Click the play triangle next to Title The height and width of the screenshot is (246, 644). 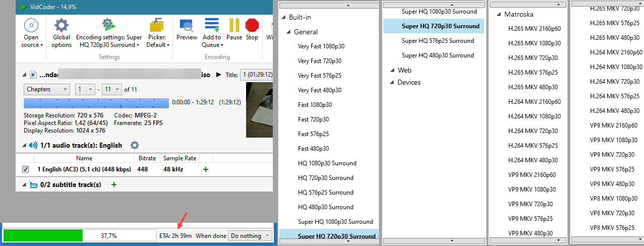coord(218,75)
